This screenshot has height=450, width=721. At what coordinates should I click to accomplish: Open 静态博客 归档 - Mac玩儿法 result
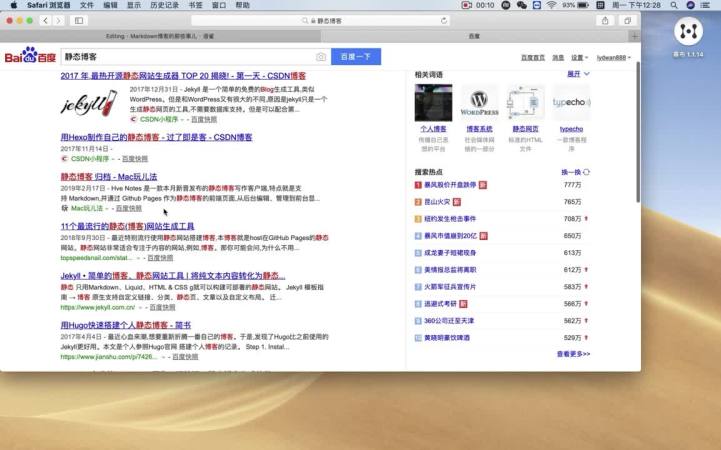point(109,177)
